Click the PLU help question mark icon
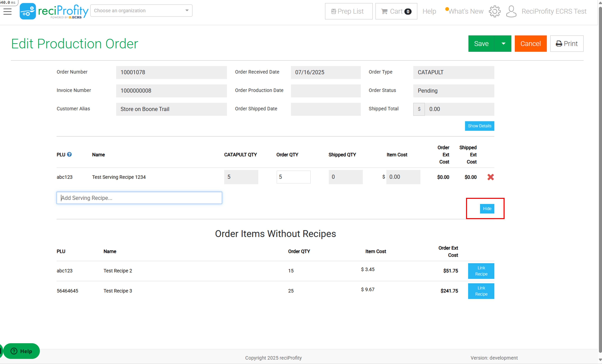Image resolution: width=602 pixels, height=364 pixels. click(69, 154)
